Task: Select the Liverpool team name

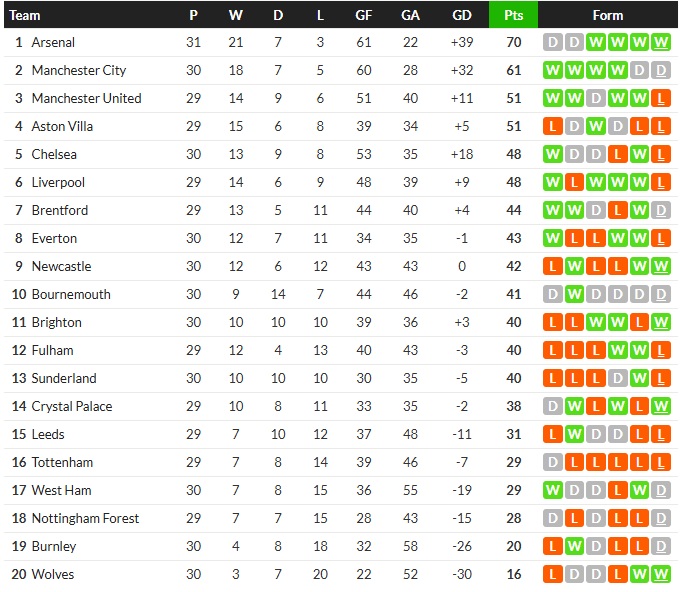Action: [58, 182]
